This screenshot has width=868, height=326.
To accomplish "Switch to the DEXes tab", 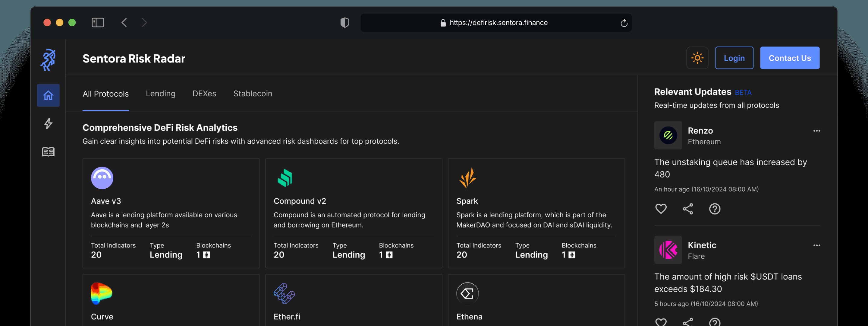I will coord(204,94).
